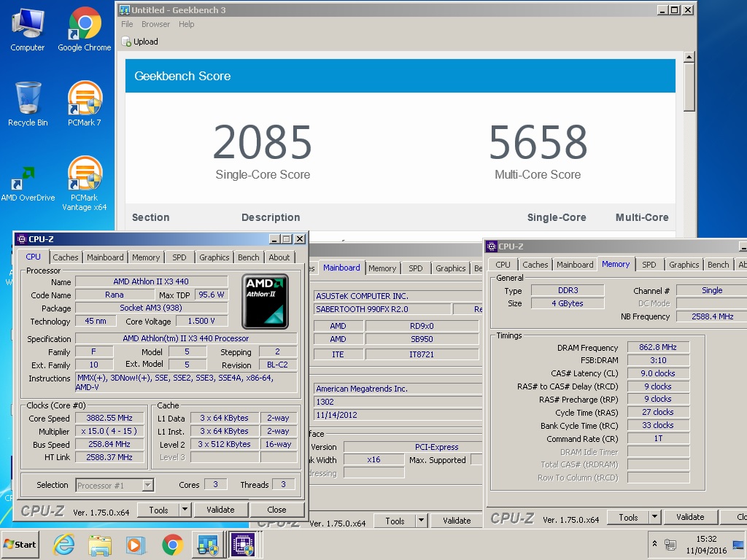Open the Help menu in Geekbench
The width and height of the screenshot is (747, 560).
[x=187, y=24]
